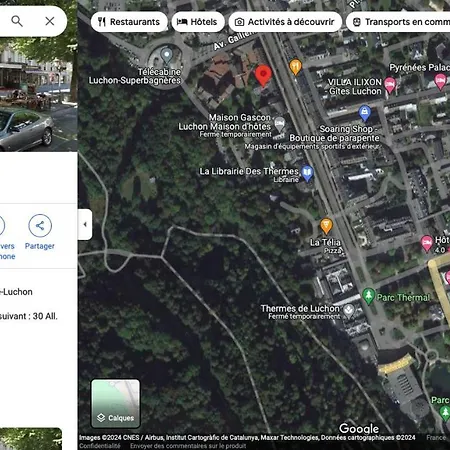The height and width of the screenshot is (450, 450).
Task: Clear the search with the X icon
Action: click(50, 21)
